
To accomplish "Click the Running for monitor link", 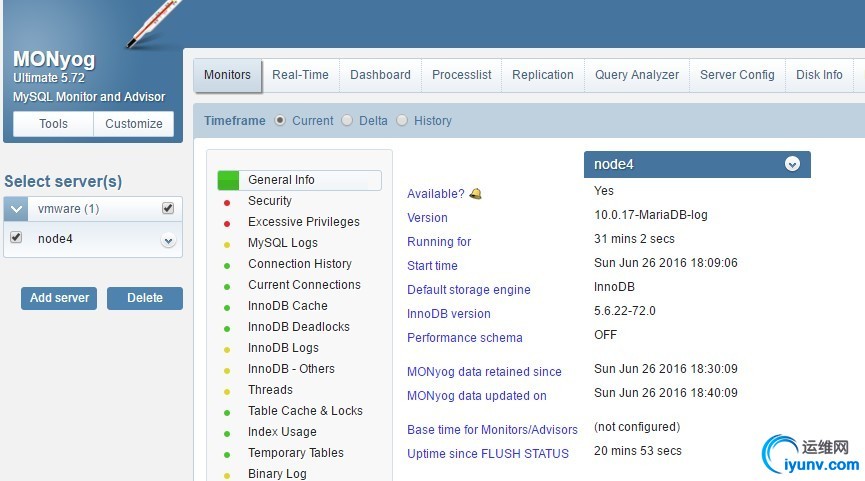I will tap(439, 242).
